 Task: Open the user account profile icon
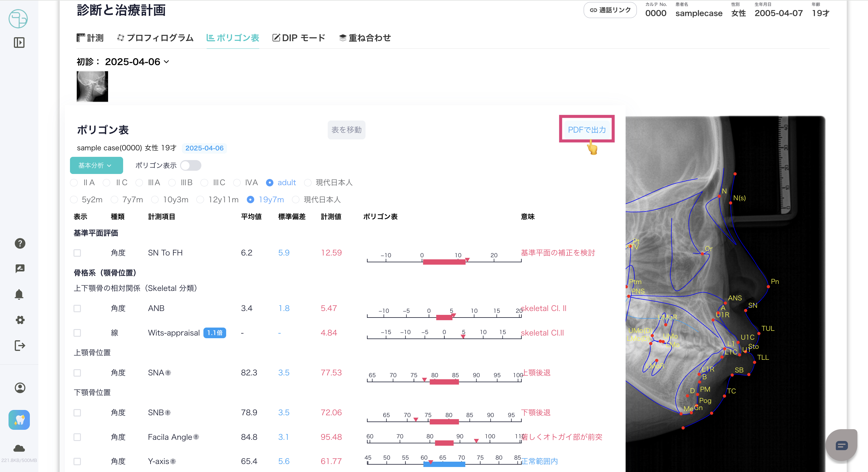click(x=20, y=388)
